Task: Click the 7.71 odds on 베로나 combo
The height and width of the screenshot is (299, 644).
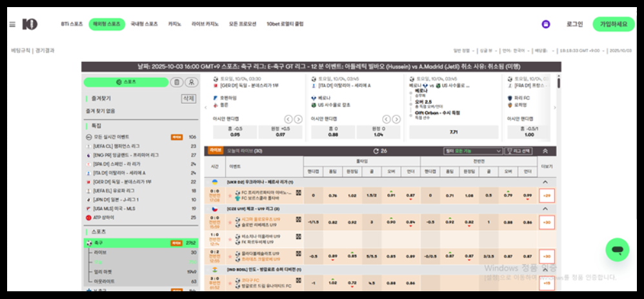Action: [454, 132]
